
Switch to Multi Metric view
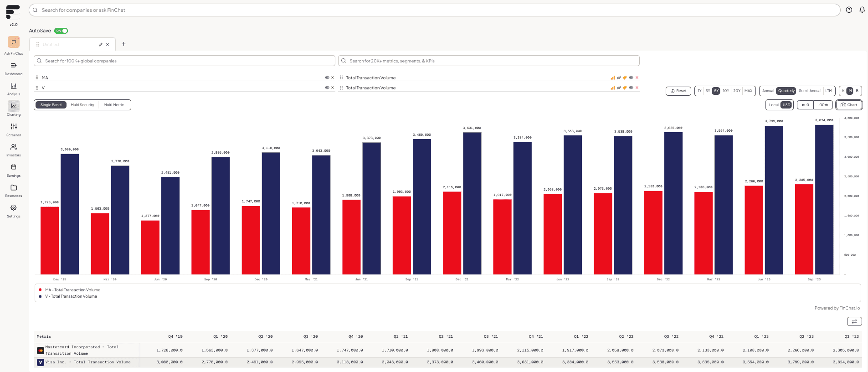click(x=114, y=105)
